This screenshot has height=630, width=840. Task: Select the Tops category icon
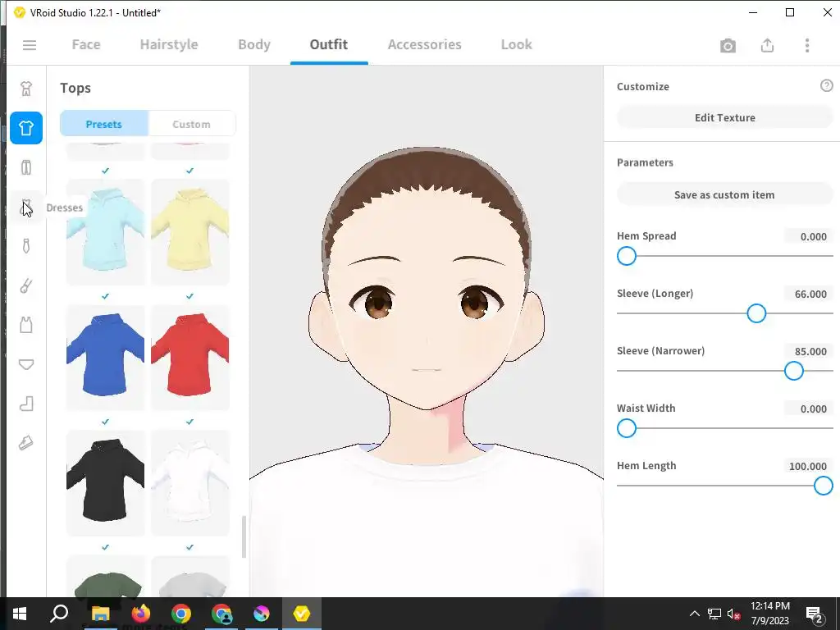(x=26, y=128)
